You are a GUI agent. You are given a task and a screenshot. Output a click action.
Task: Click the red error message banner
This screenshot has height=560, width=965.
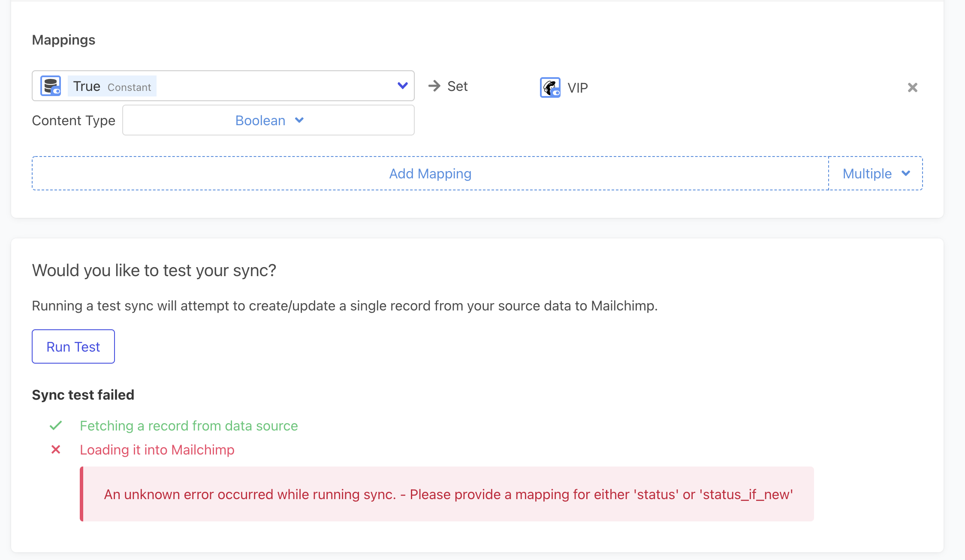(x=448, y=494)
